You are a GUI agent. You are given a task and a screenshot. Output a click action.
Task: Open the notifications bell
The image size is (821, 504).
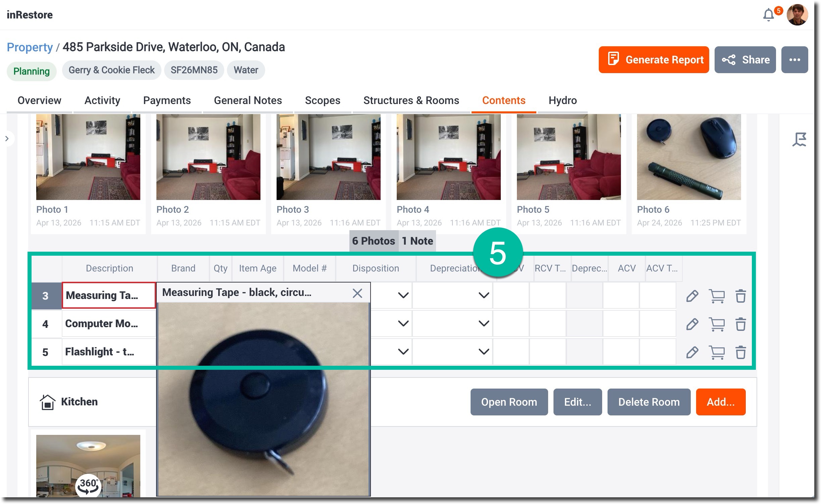[x=768, y=15]
